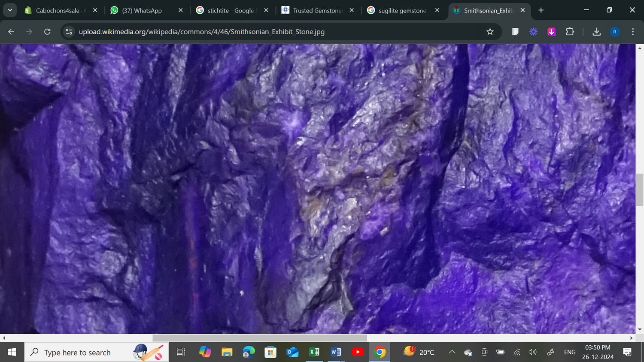Image resolution: width=644 pixels, height=362 pixels.
Task: Open the Windows Start menu
Action: coord(12,352)
